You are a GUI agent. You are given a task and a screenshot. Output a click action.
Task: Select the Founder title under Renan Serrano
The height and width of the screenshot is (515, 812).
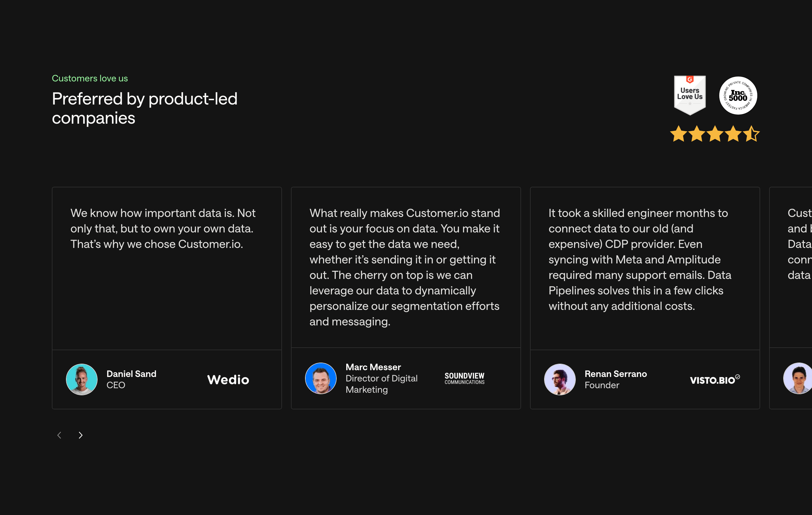pos(602,385)
